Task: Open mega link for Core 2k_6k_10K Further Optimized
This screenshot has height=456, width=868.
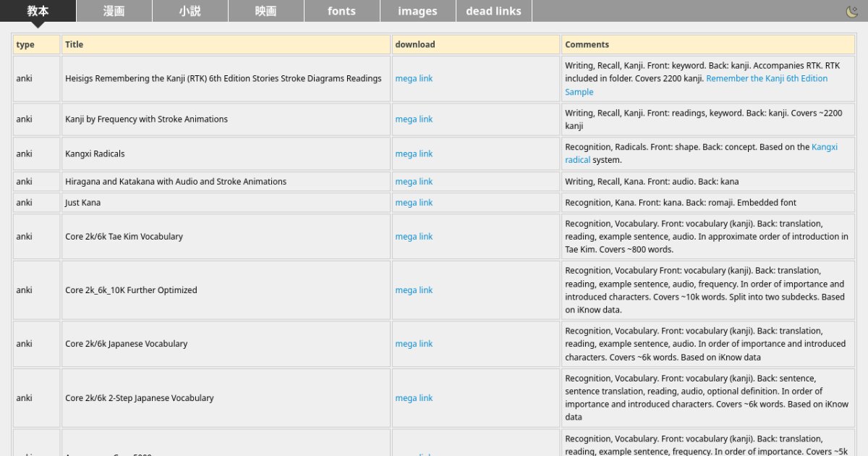Action: coord(414,290)
